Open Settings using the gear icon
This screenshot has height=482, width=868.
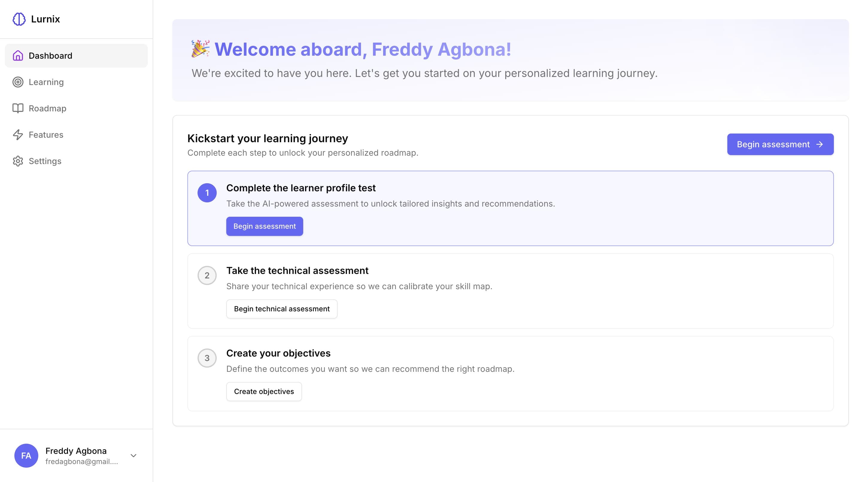[x=18, y=161]
